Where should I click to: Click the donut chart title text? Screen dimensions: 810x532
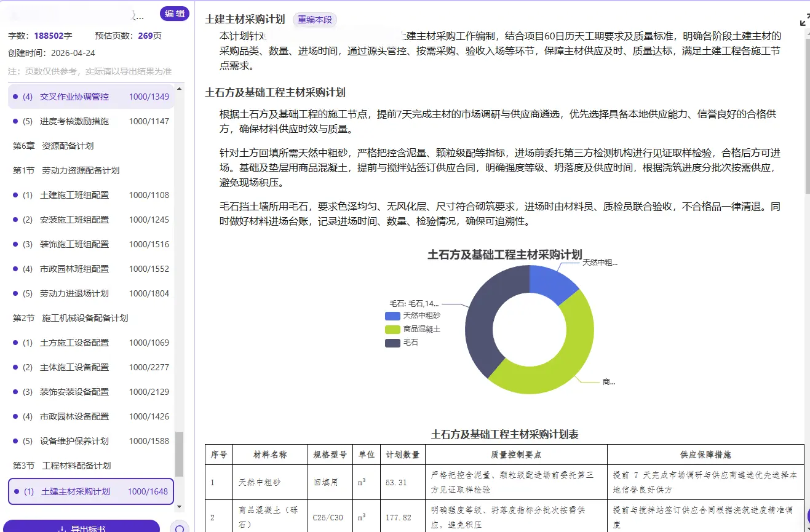pos(504,255)
